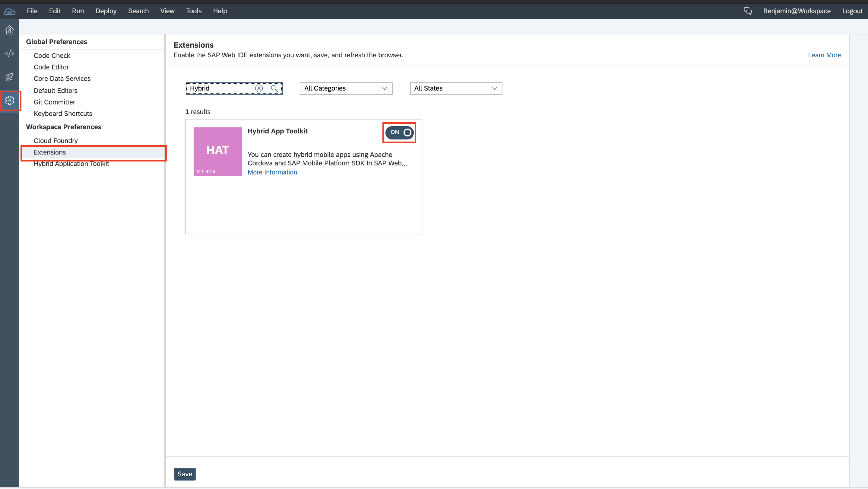Open the All States dropdown

tap(456, 88)
